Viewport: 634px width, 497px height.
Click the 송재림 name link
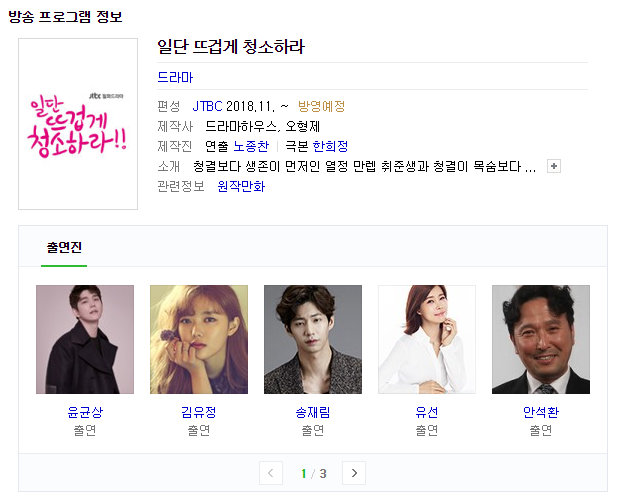tap(313, 412)
